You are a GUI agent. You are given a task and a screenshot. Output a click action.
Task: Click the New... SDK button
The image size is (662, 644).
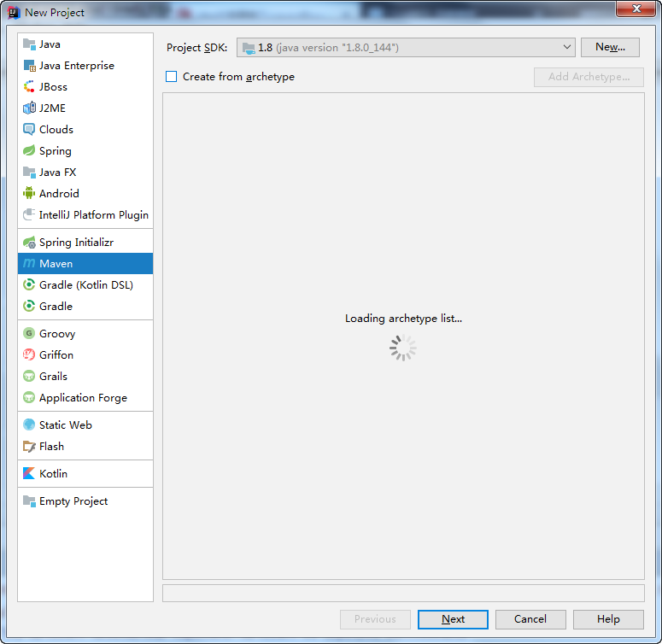click(x=610, y=47)
